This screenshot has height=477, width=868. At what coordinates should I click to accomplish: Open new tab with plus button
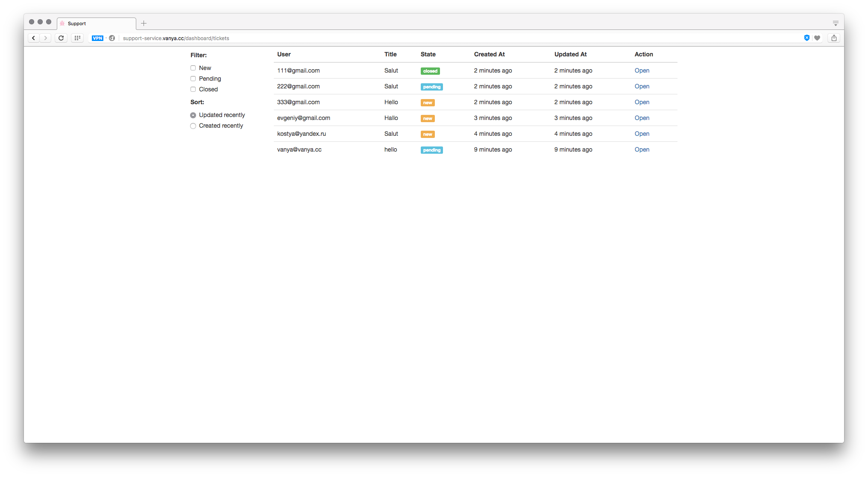[x=144, y=23]
